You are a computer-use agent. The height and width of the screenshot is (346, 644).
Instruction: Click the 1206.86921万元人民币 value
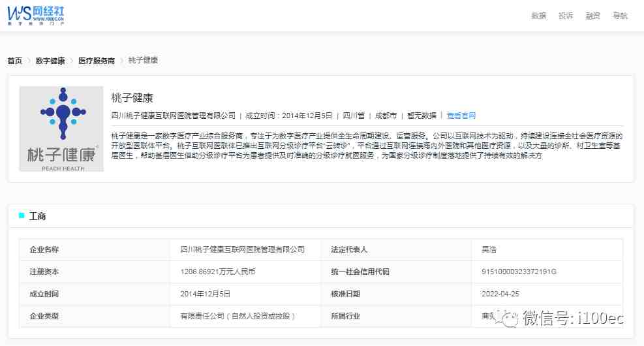click(x=218, y=272)
